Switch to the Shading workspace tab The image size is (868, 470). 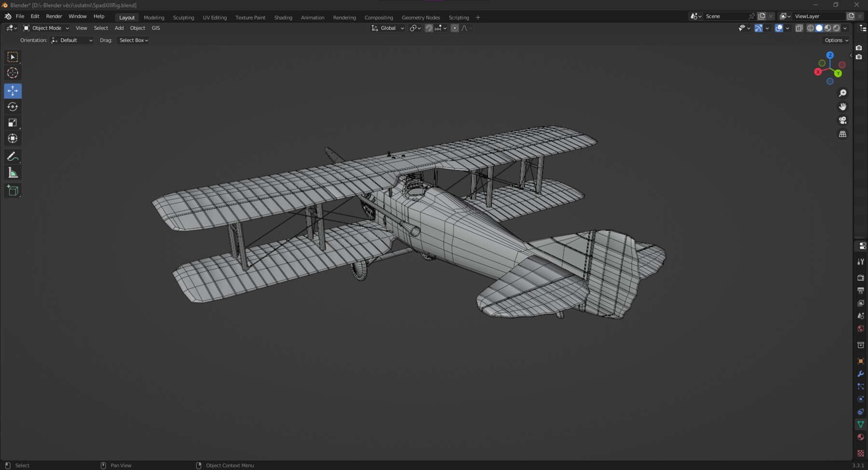(283, 17)
